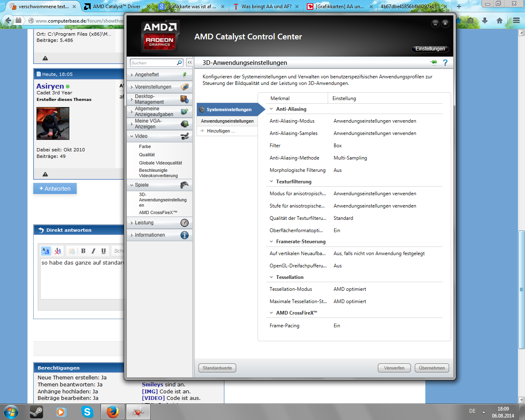Expand the Leistung section
The height and width of the screenshot is (420, 525).
(132, 223)
